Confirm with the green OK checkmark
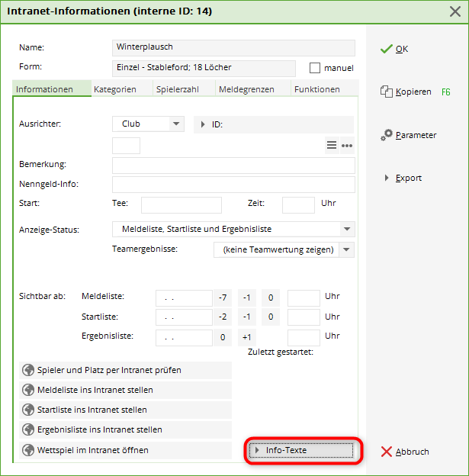This screenshot has height=476, width=469. coord(386,49)
